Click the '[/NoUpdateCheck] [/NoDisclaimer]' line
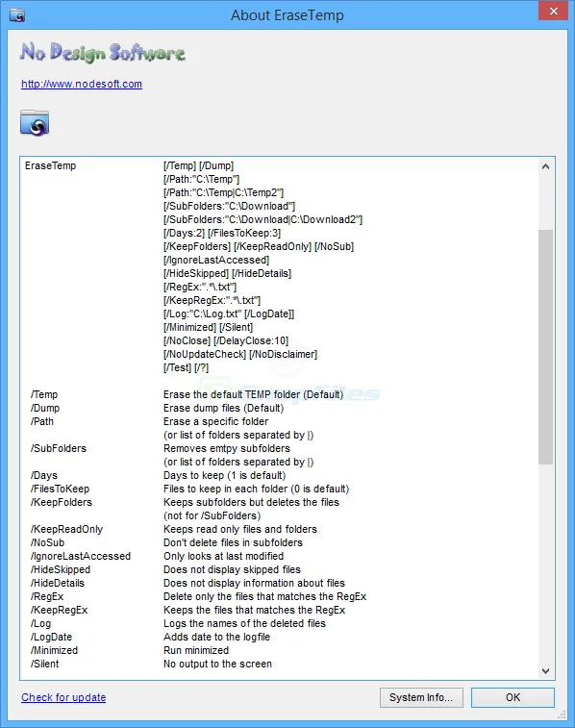 [240, 354]
